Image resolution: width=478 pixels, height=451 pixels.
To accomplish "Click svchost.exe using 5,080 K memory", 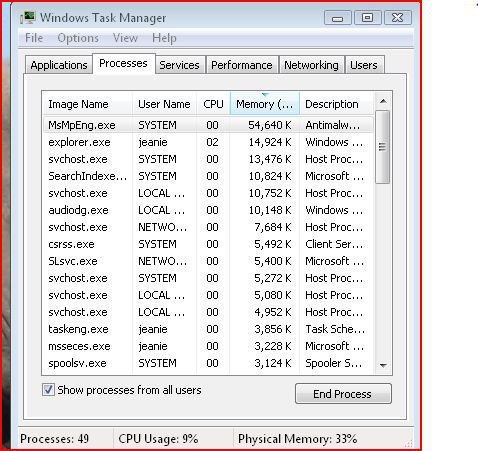I will tap(208, 295).
